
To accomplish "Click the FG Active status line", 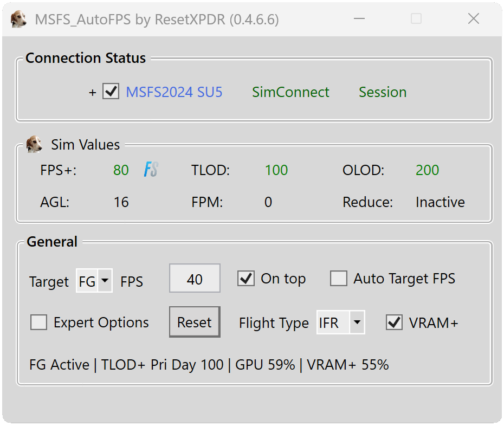I will coord(209,365).
